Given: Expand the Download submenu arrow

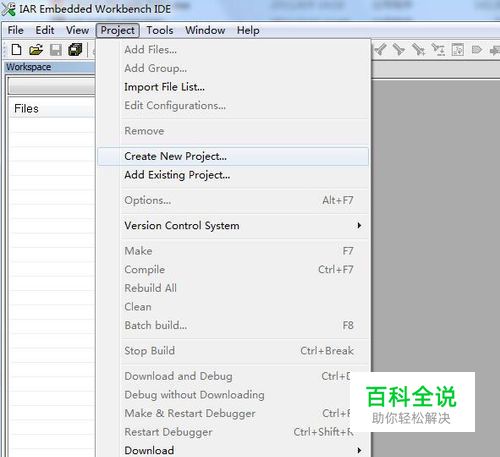Looking at the screenshot, I should tap(359, 450).
